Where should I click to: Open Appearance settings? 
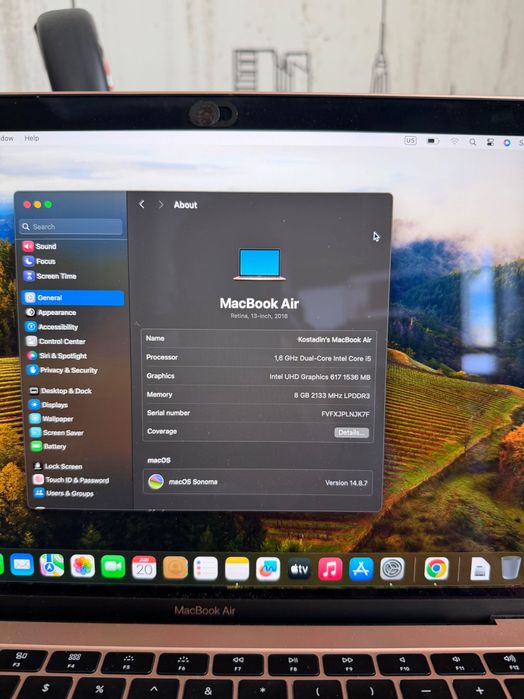(x=51, y=312)
